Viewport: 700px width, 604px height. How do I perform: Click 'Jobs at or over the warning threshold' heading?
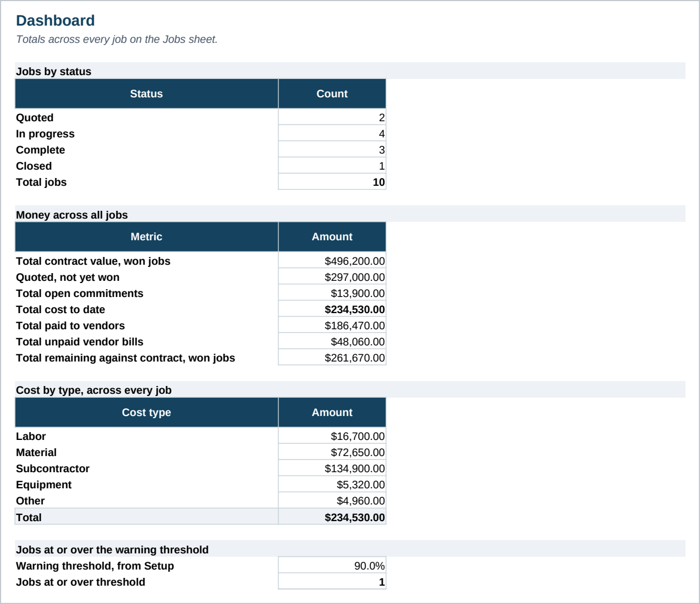[112, 549]
